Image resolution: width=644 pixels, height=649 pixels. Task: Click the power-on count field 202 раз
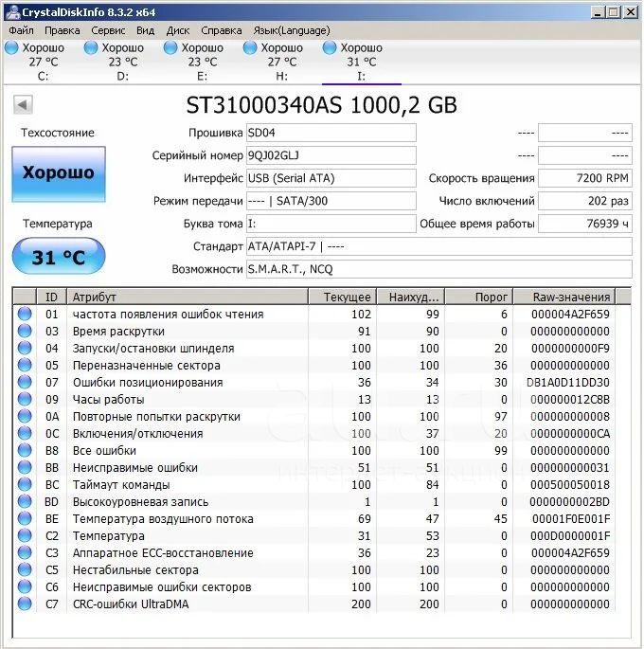585,201
